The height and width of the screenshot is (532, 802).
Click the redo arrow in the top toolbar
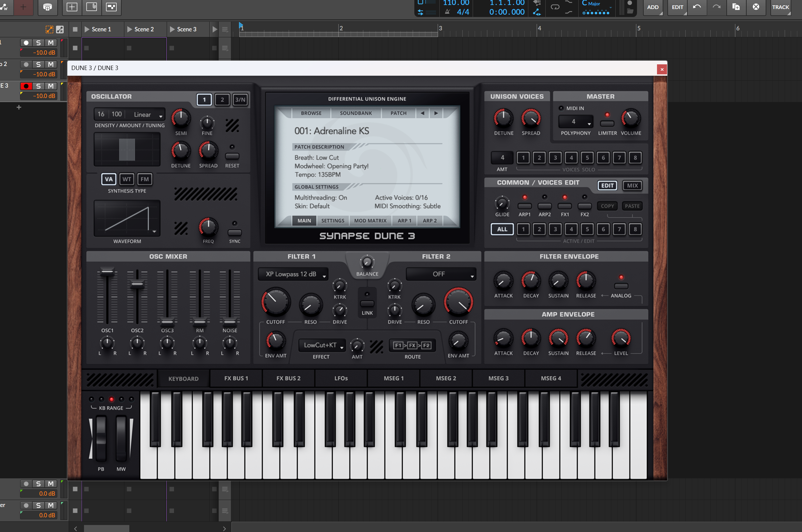click(717, 7)
